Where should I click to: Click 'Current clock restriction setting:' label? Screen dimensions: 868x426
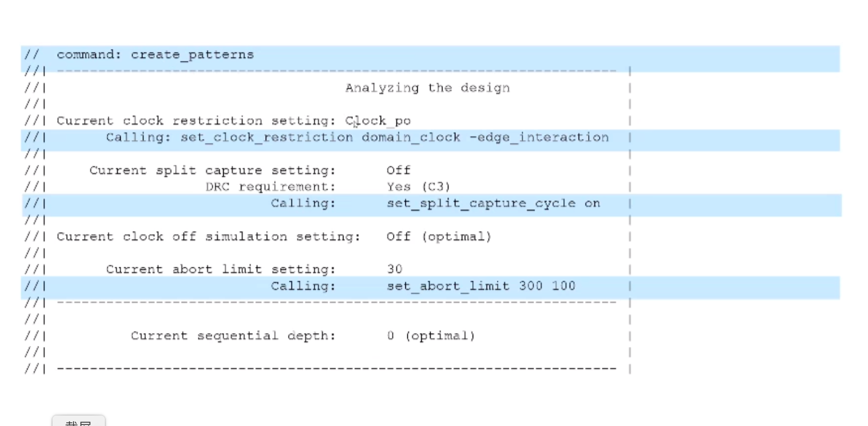[196, 121]
